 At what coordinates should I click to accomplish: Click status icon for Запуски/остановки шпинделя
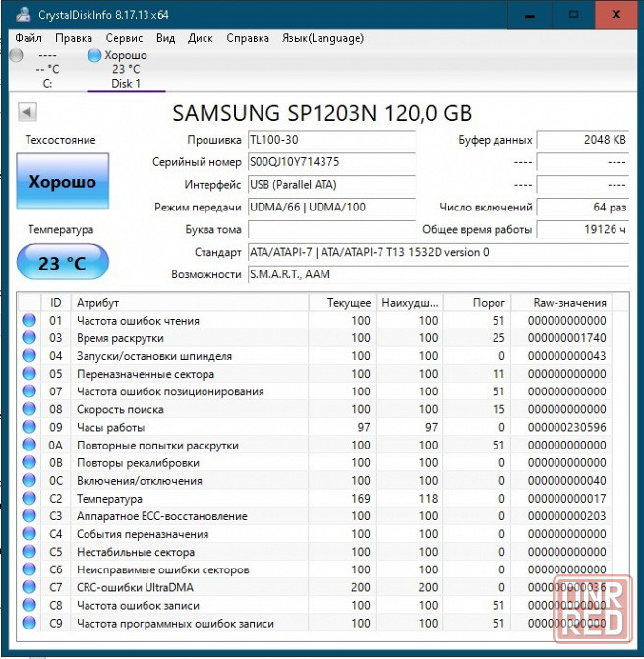29,355
